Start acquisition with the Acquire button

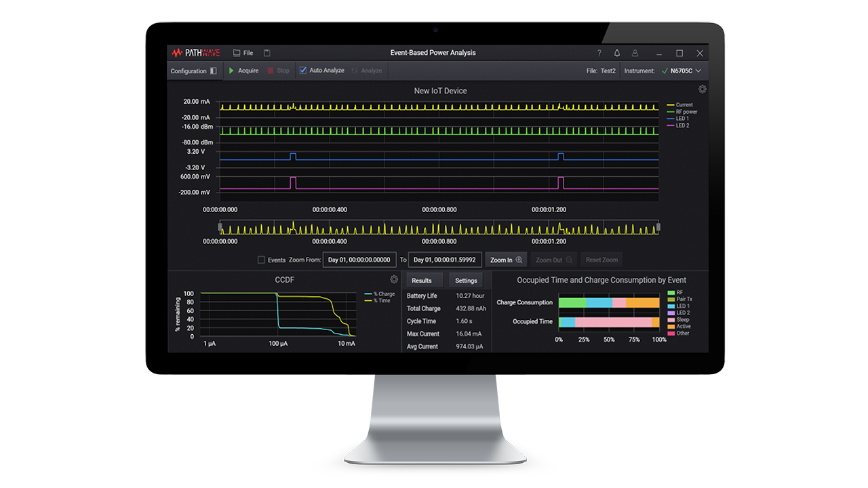[x=243, y=70]
